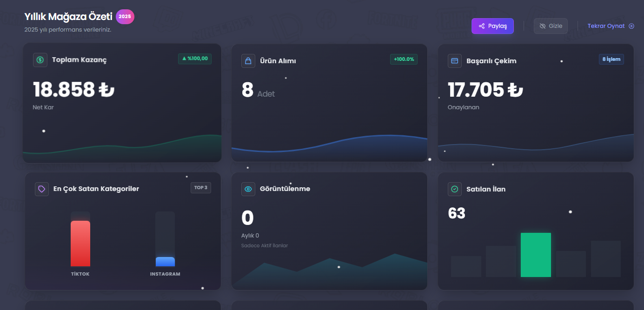Viewport: 644px width, 310px height.
Task: Click the dollar icon on Toplam Kazanç card
Action: click(40, 60)
